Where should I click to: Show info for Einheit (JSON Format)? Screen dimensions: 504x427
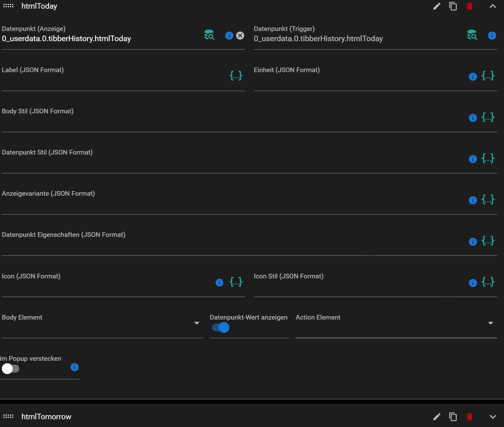(x=473, y=76)
